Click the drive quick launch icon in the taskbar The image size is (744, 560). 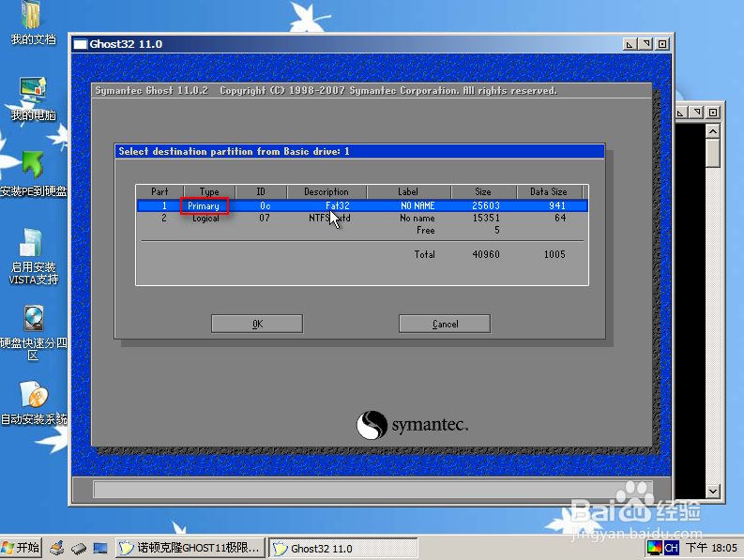coord(79,549)
